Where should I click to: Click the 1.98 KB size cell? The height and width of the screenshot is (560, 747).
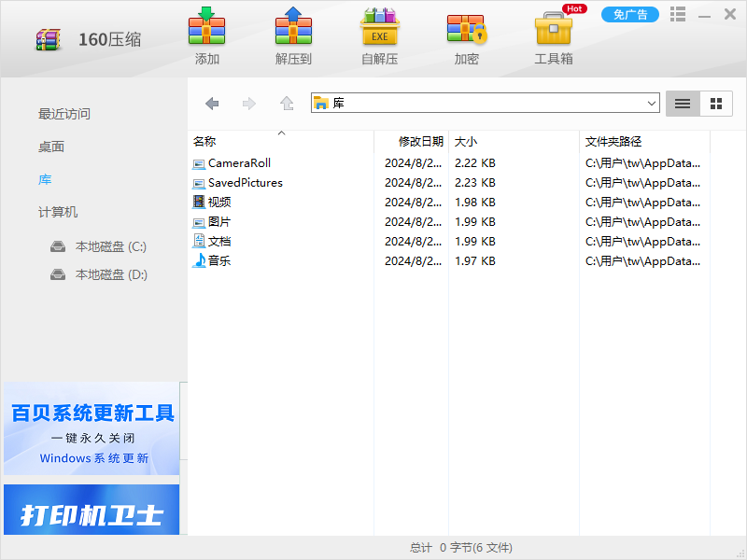click(475, 203)
